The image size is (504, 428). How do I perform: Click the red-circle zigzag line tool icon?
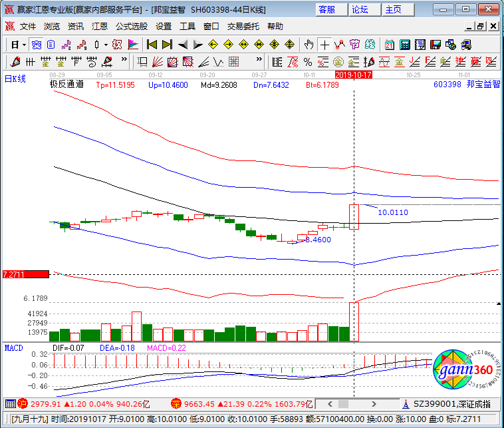[x=340, y=45]
